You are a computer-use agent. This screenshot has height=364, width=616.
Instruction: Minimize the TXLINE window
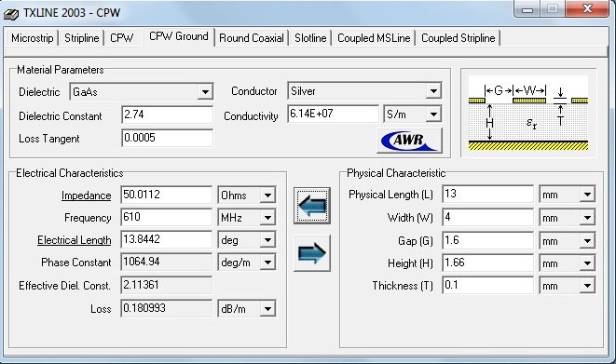click(527, 8)
